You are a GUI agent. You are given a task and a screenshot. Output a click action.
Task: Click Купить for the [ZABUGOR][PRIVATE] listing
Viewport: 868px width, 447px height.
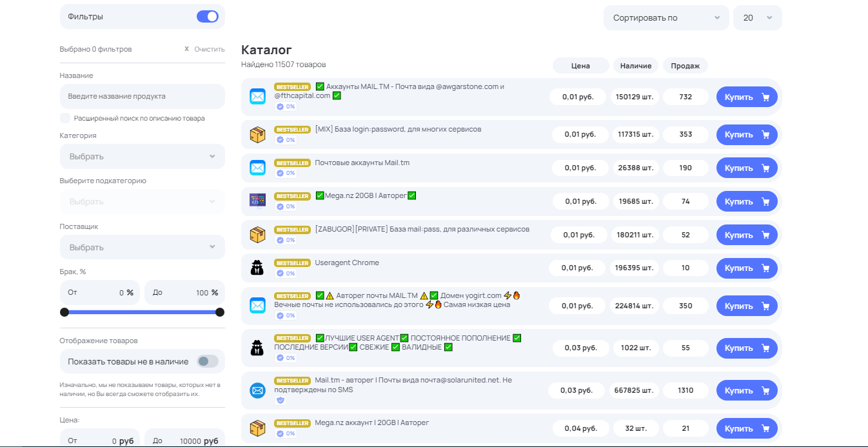pyautogui.click(x=747, y=235)
